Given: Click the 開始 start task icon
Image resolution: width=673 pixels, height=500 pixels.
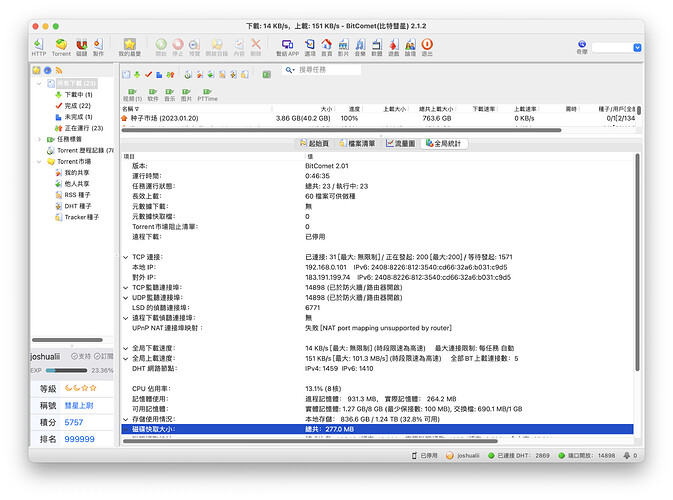Looking at the screenshot, I should pos(161,47).
